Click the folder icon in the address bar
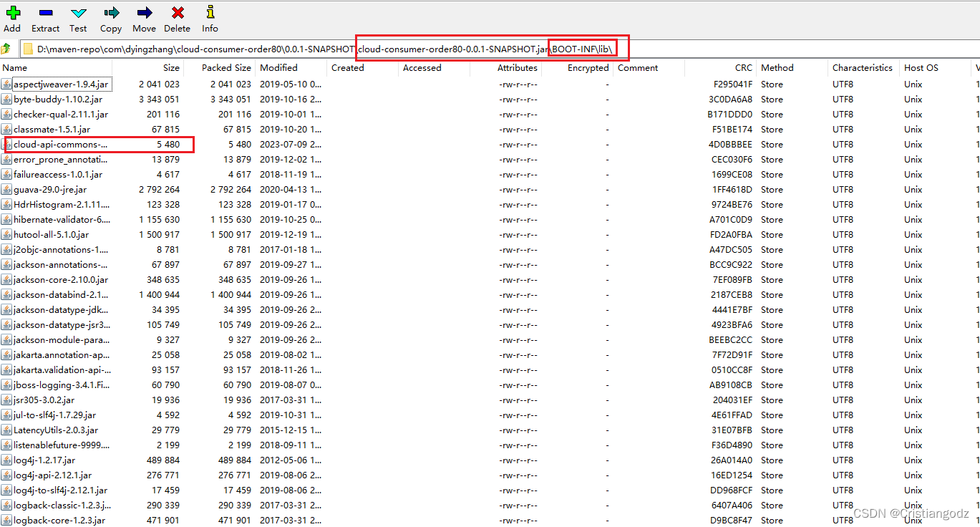The height and width of the screenshot is (527, 980). click(x=28, y=49)
